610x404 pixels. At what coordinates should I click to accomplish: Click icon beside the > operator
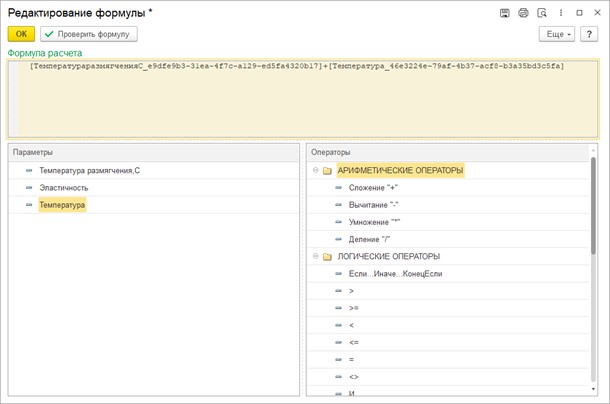(338, 291)
